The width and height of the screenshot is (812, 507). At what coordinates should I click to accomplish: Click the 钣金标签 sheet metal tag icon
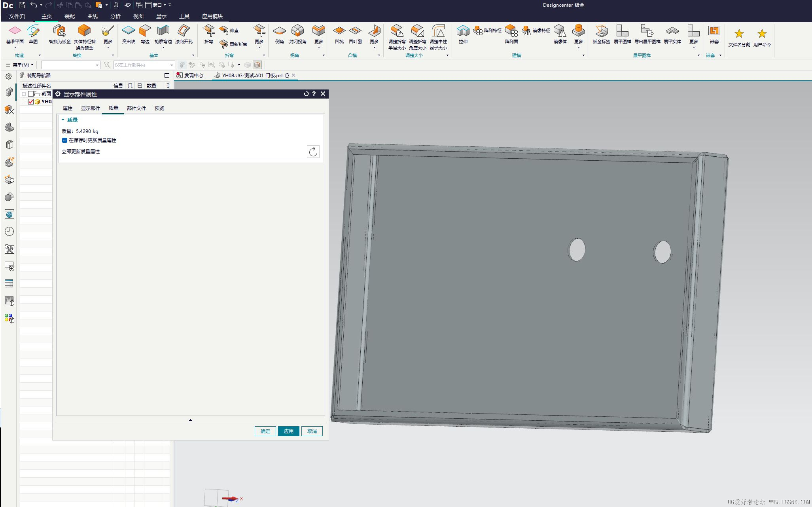pyautogui.click(x=601, y=34)
